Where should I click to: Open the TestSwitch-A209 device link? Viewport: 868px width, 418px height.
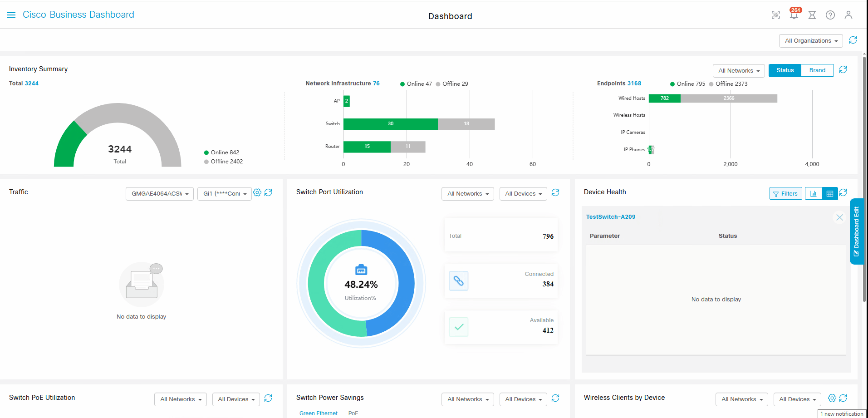click(611, 217)
